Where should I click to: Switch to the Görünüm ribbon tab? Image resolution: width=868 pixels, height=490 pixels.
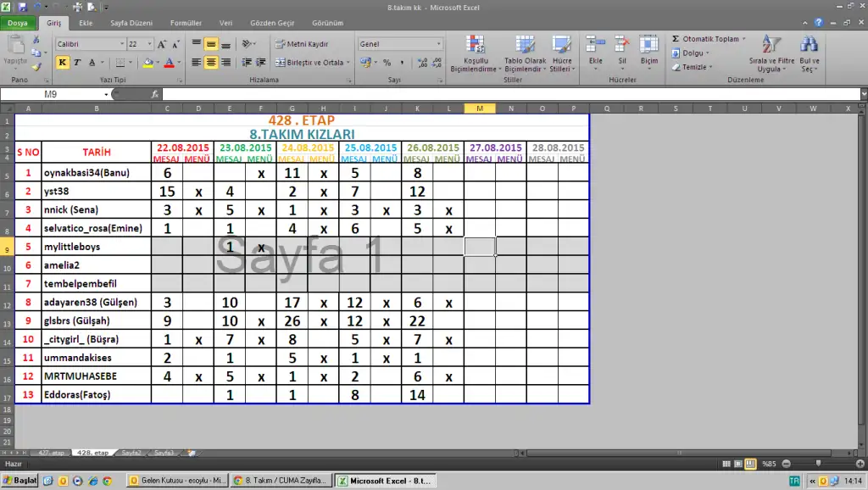pos(328,23)
